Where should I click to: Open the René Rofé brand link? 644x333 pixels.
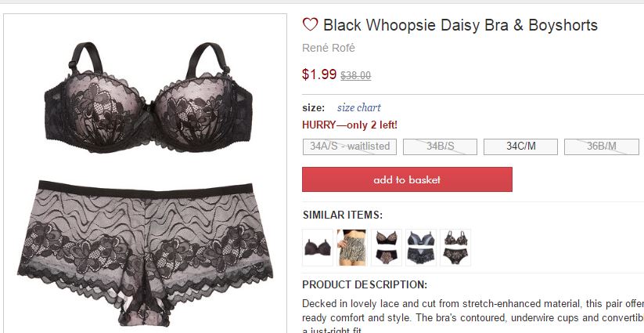coord(329,48)
